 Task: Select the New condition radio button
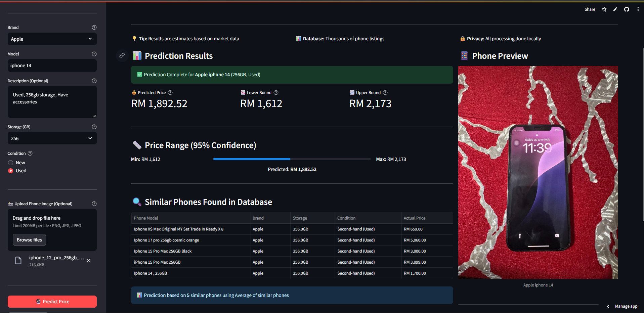pyautogui.click(x=11, y=163)
